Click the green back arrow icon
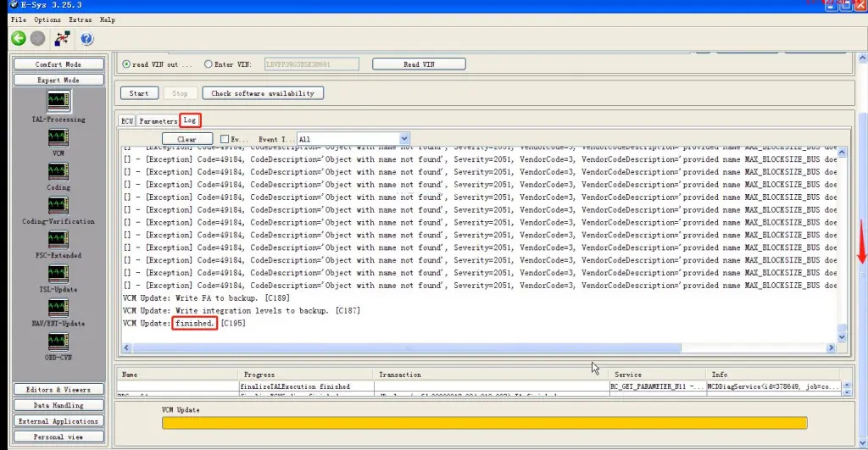Image resolution: width=868 pixels, height=450 pixels. (x=19, y=38)
